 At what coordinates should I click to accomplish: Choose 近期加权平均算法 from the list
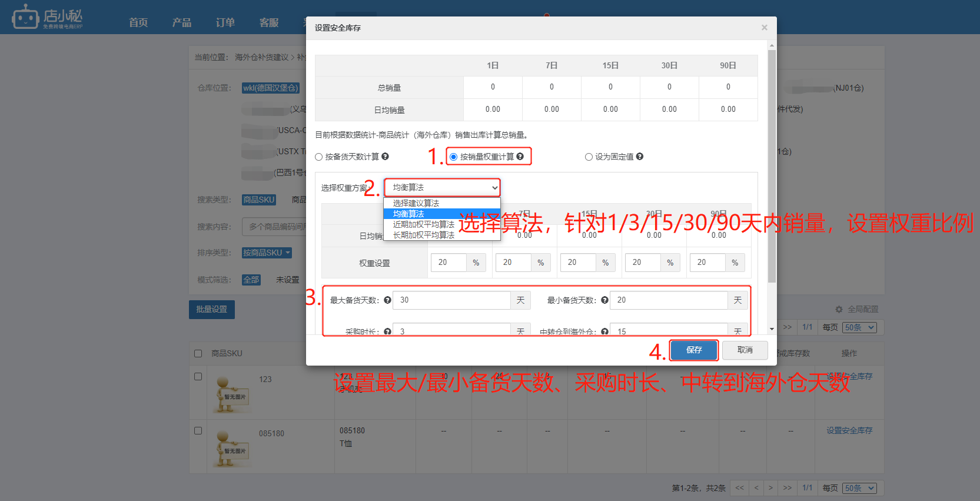(442, 224)
